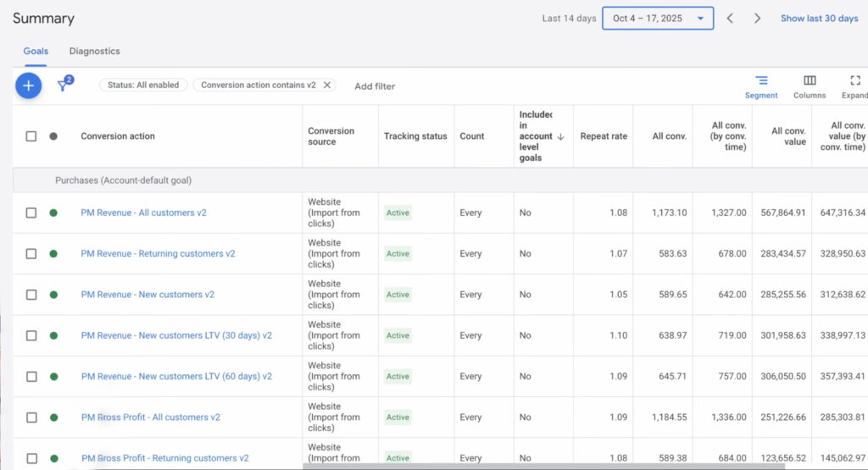
Task: Click the blue plus add conversion button
Action: pyautogui.click(x=28, y=86)
